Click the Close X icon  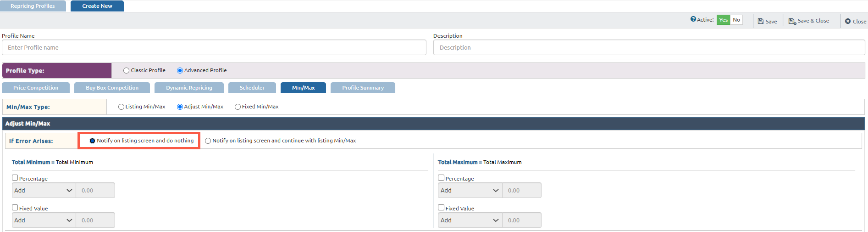click(x=848, y=21)
